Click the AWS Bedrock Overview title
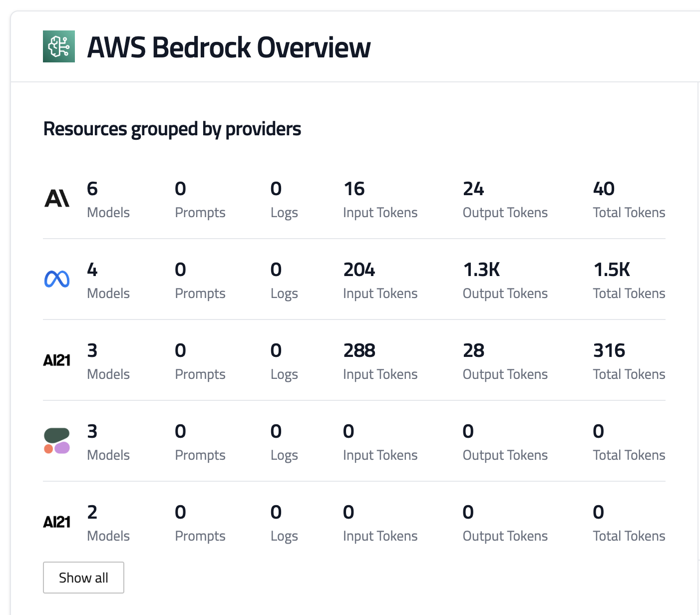 click(229, 47)
